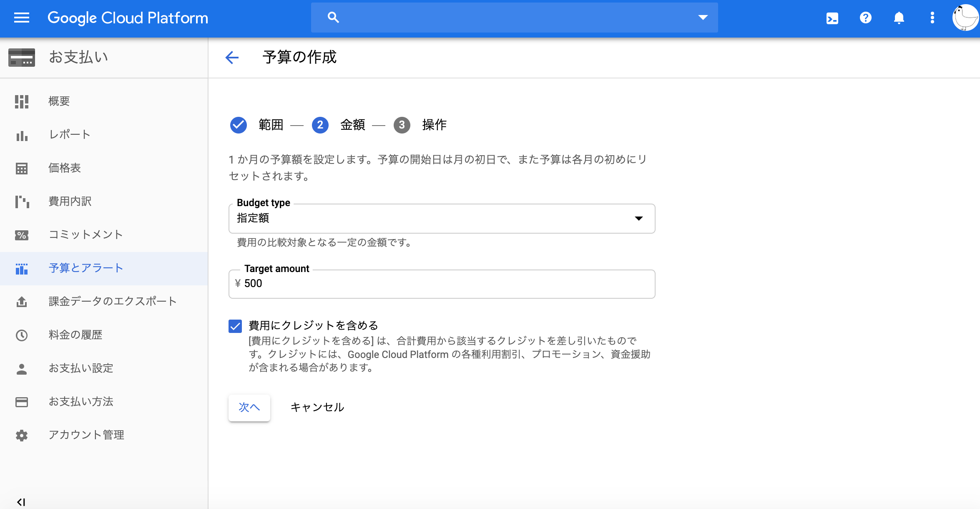The height and width of the screenshot is (509, 980).
Task: Click the レポート bar chart icon
Action: [x=22, y=135]
